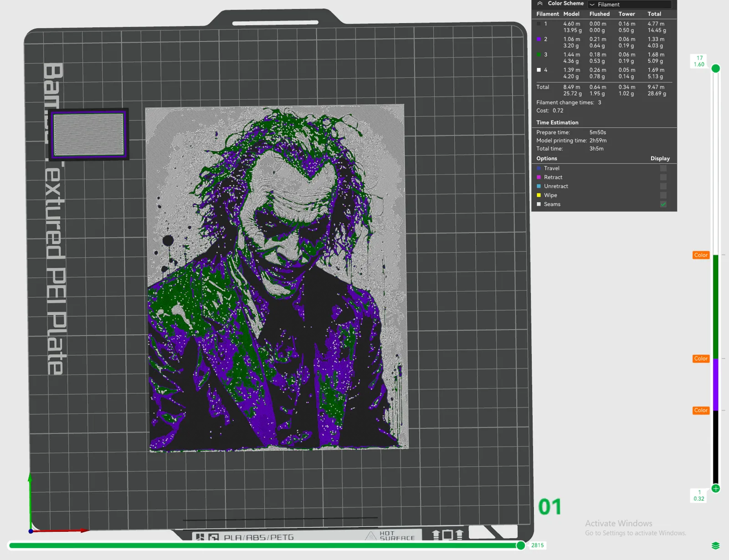Viewport: 729px width, 560px height.
Task: Click the layers stack icon at bottom right
Action: (x=715, y=546)
